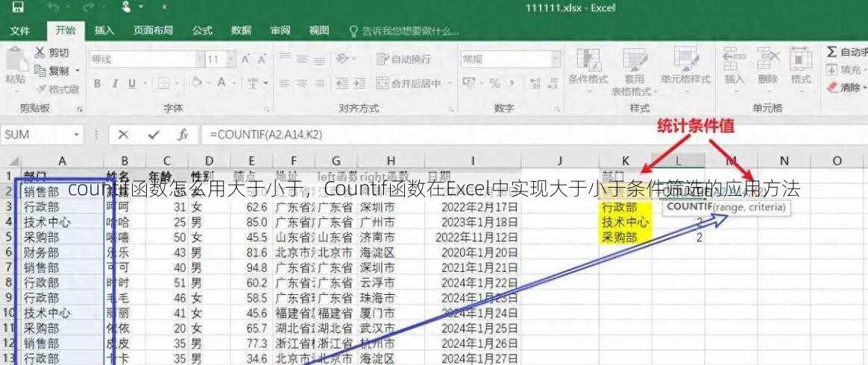
Task: Align text left
Action: point(284,83)
